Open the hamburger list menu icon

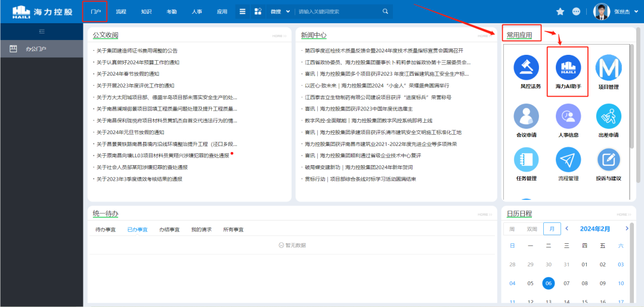point(243,11)
